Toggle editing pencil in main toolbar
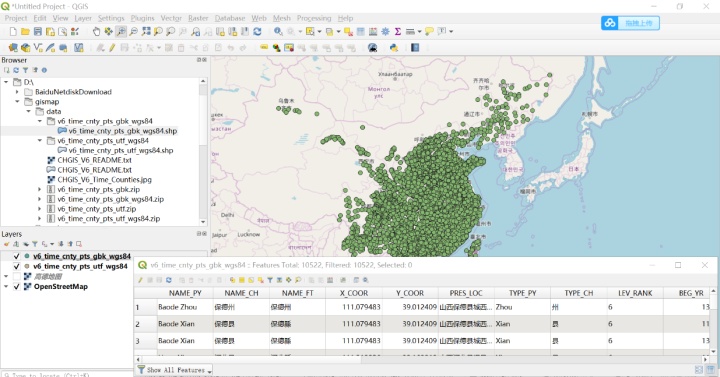Image resolution: width=720 pixels, height=377 pixels. tap(112, 48)
